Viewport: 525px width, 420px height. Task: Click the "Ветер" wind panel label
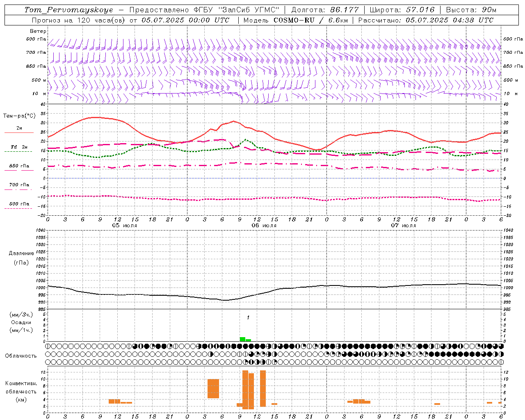click(x=38, y=31)
